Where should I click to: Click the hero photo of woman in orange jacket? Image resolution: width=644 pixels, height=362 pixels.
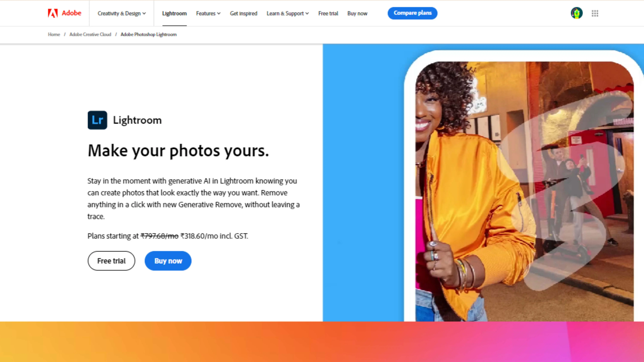pos(525,191)
